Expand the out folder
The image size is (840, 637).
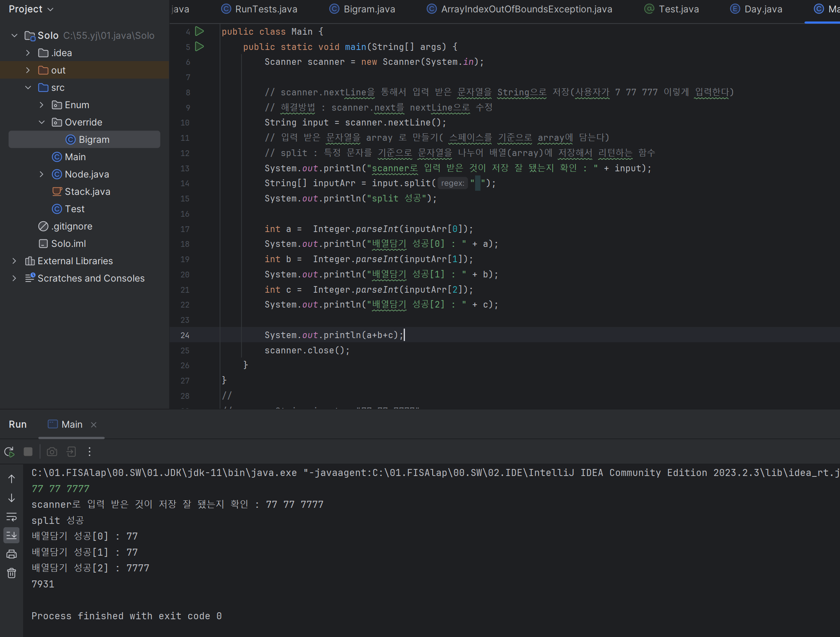pyautogui.click(x=28, y=70)
